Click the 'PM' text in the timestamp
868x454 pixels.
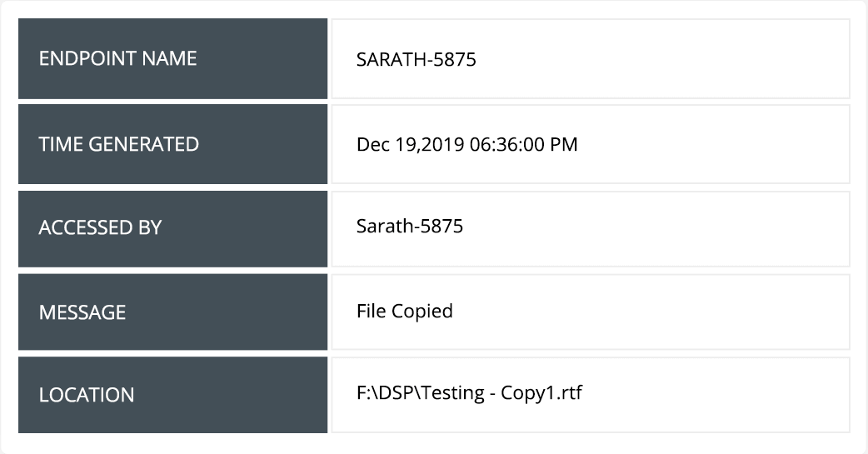pyautogui.click(x=564, y=145)
